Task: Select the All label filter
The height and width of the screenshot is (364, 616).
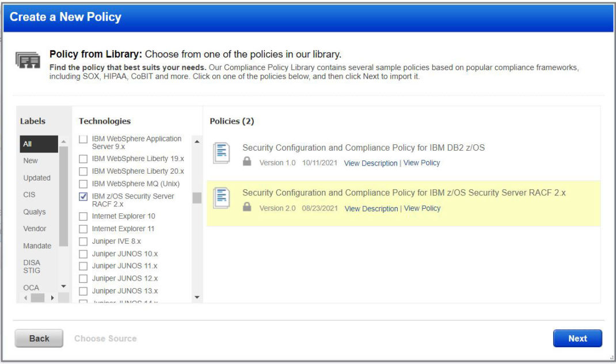Action: tap(39, 144)
